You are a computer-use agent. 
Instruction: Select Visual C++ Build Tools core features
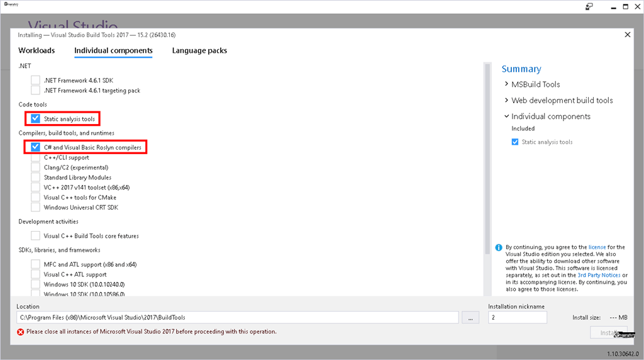click(36, 236)
